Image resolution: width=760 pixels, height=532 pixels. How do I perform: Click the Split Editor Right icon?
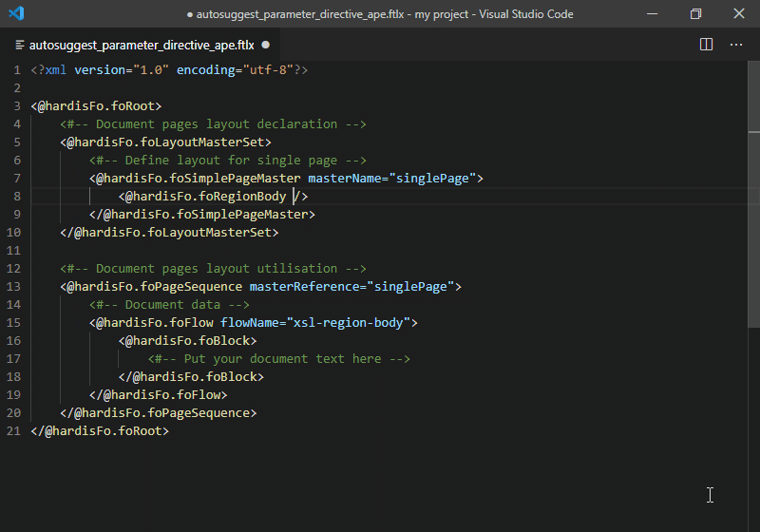(706, 45)
